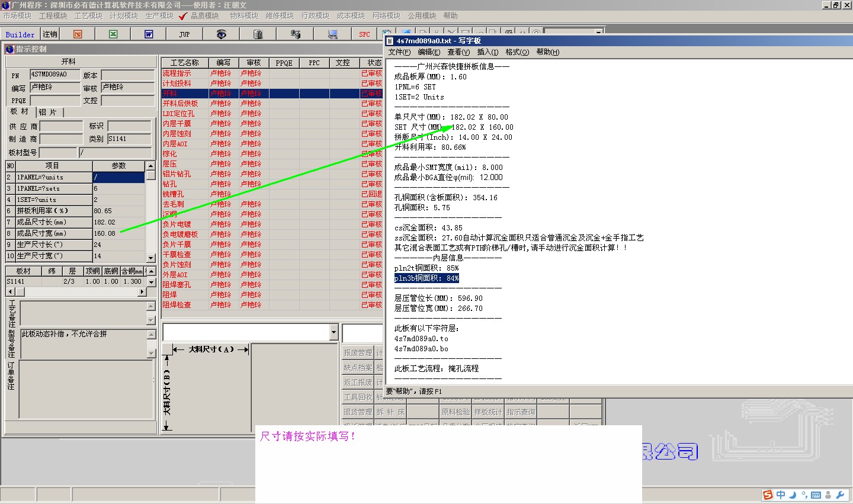This screenshot has width=853, height=504.
Task: Click right arrow of 板材 table horizontal scrollbar
Action: click(x=142, y=292)
